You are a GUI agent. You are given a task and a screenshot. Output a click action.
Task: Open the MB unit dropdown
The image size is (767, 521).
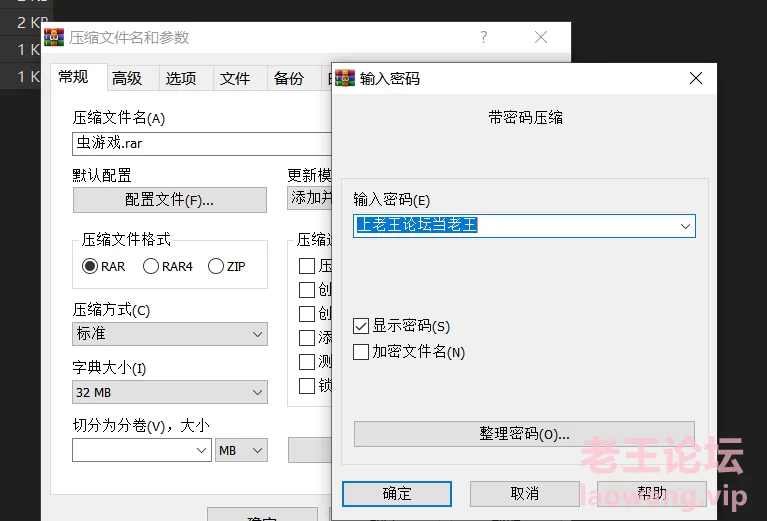pos(241,450)
